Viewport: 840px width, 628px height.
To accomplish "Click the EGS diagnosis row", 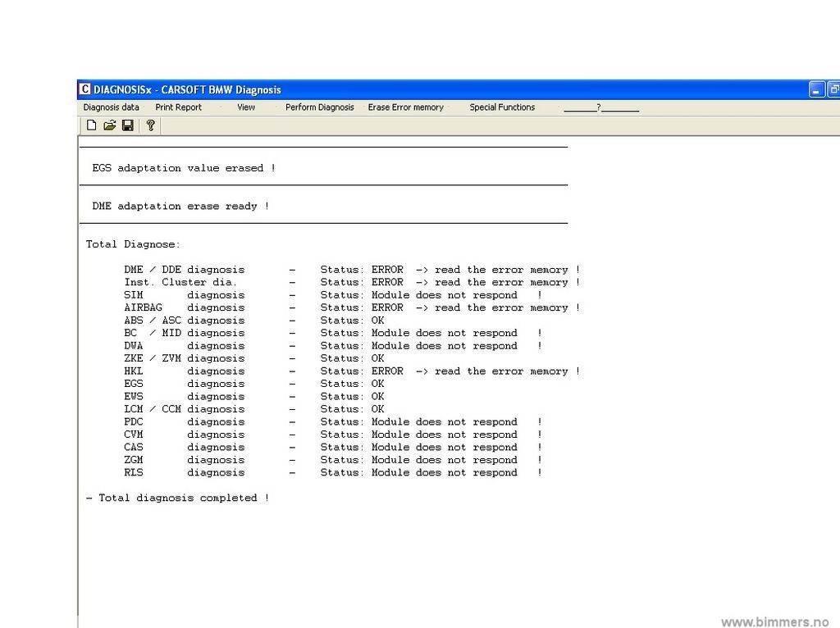I will pos(254,384).
